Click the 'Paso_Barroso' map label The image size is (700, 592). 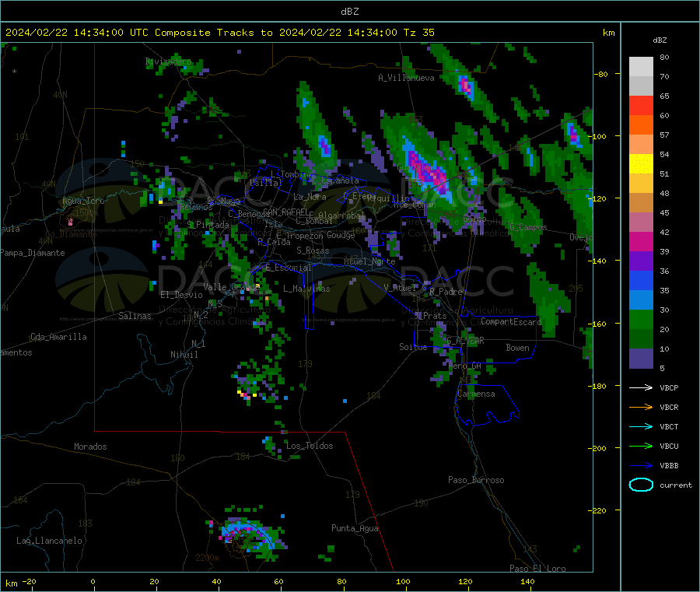476,480
